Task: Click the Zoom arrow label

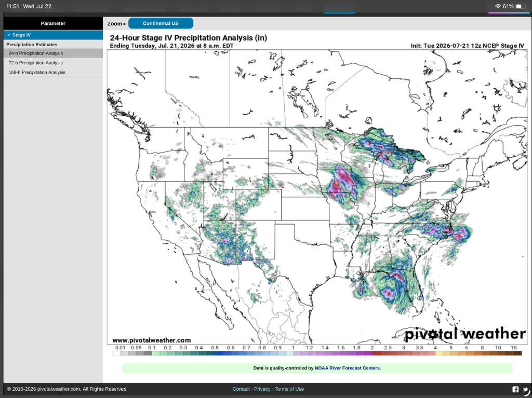Action: tap(117, 23)
